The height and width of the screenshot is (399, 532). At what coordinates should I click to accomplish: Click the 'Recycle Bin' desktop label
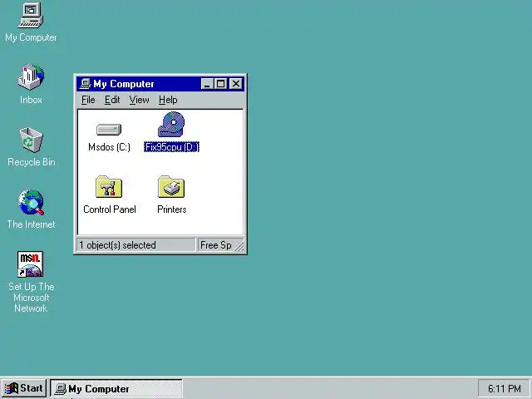click(32, 162)
